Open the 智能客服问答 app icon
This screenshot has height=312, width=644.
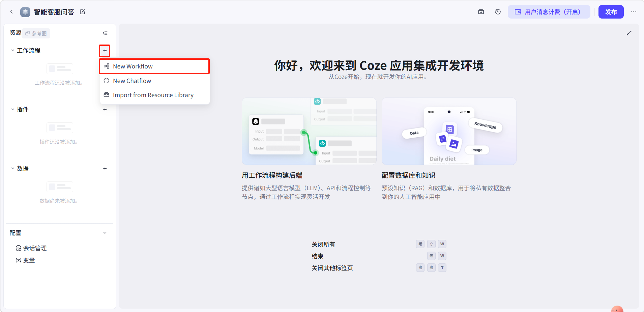click(x=25, y=12)
